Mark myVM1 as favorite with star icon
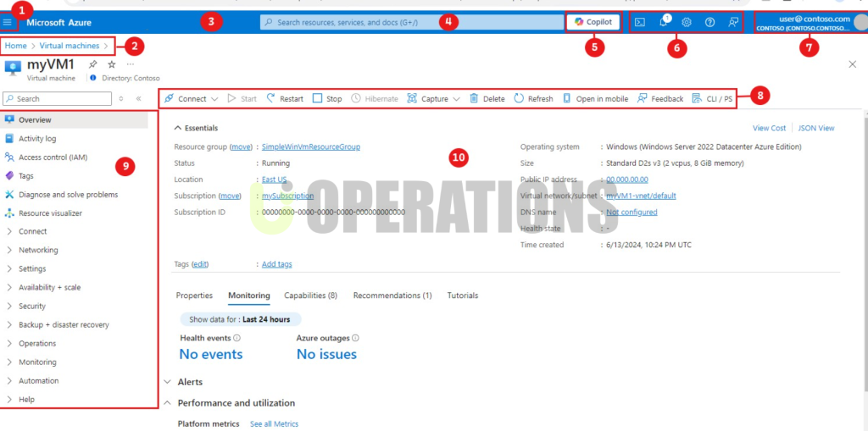 point(112,64)
